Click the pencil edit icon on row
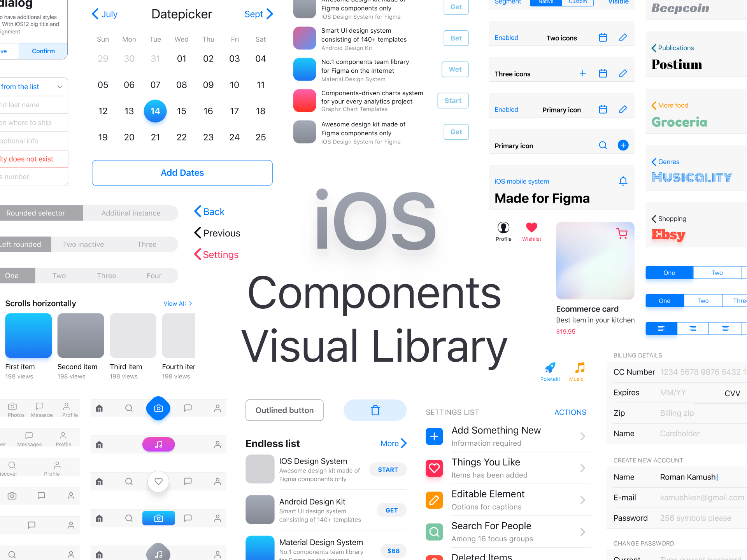The height and width of the screenshot is (560, 747). coord(623,38)
